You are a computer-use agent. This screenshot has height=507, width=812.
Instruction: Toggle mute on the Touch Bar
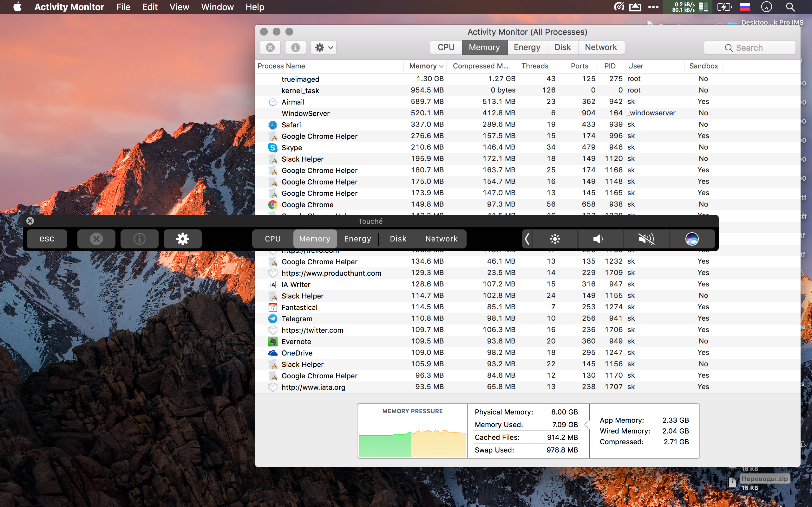coord(646,239)
